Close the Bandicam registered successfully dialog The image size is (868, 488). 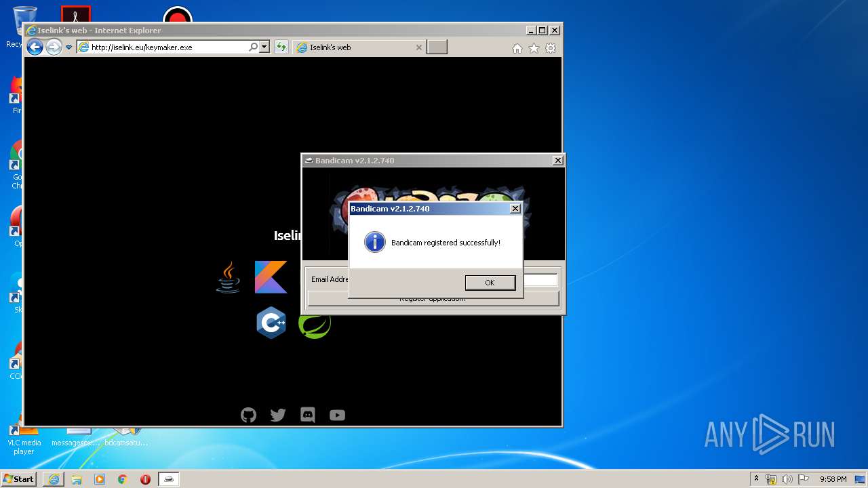click(x=515, y=209)
